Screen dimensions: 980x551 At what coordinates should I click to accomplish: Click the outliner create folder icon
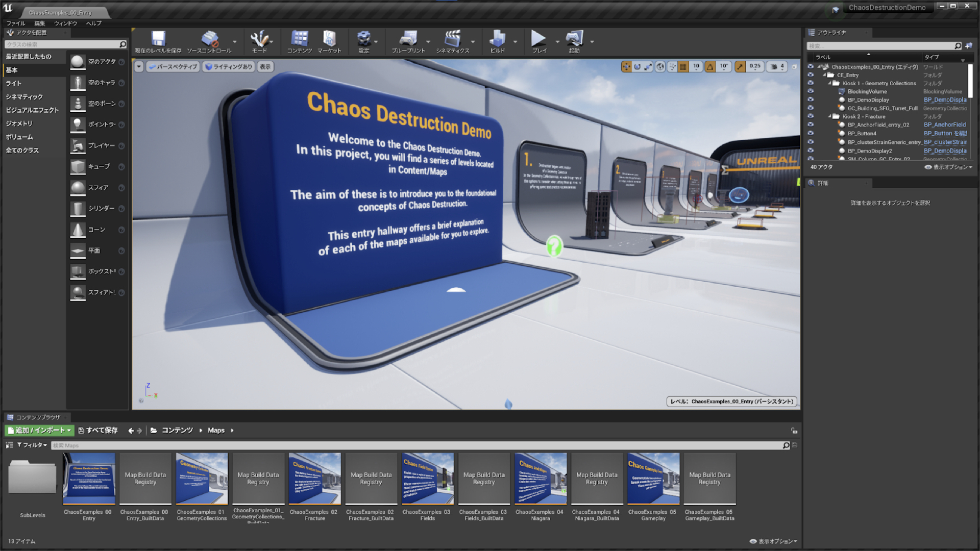[969, 46]
